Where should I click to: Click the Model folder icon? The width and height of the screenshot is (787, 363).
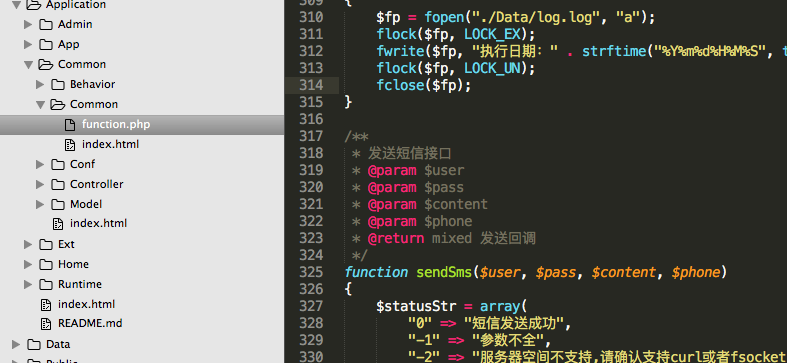coord(58,204)
